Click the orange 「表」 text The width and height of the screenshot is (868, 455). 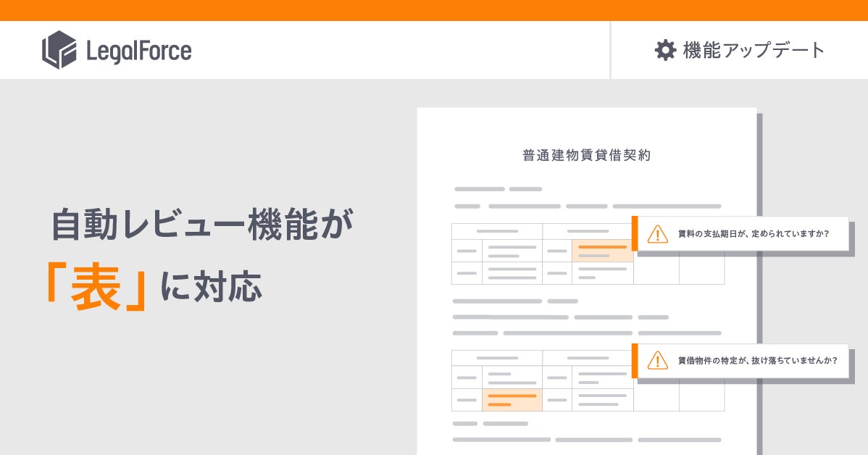[x=96, y=287]
